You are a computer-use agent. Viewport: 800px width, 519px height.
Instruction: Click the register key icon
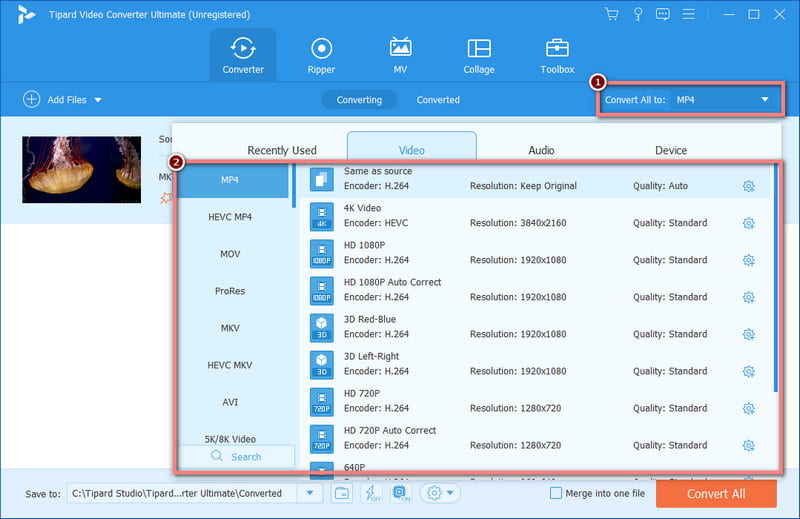point(639,14)
